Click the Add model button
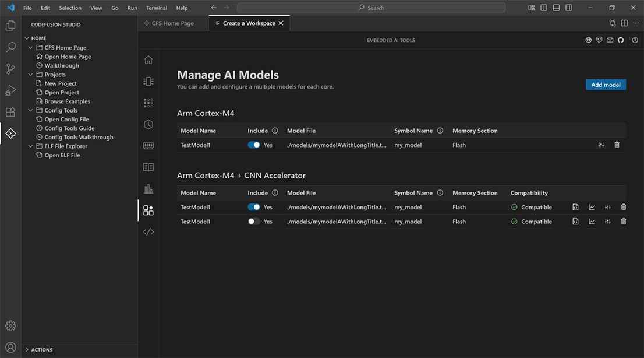Screen dimensions: 644x358 click(606, 84)
